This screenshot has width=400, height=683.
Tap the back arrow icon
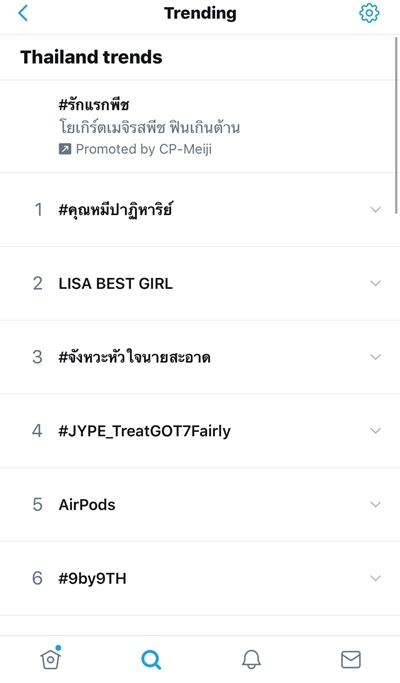(23, 13)
